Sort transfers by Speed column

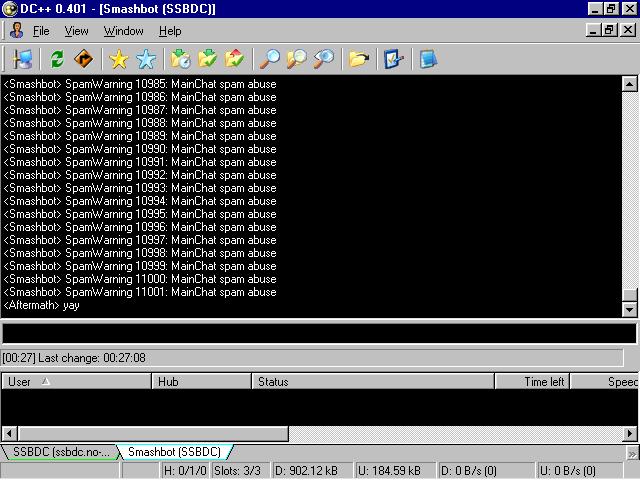pyautogui.click(x=604, y=382)
